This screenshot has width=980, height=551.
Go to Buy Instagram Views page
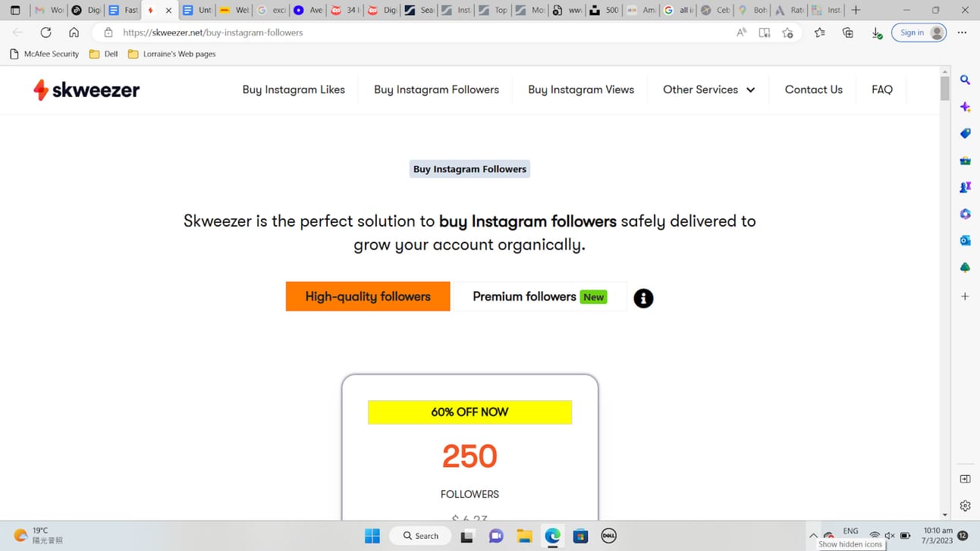coord(581,89)
